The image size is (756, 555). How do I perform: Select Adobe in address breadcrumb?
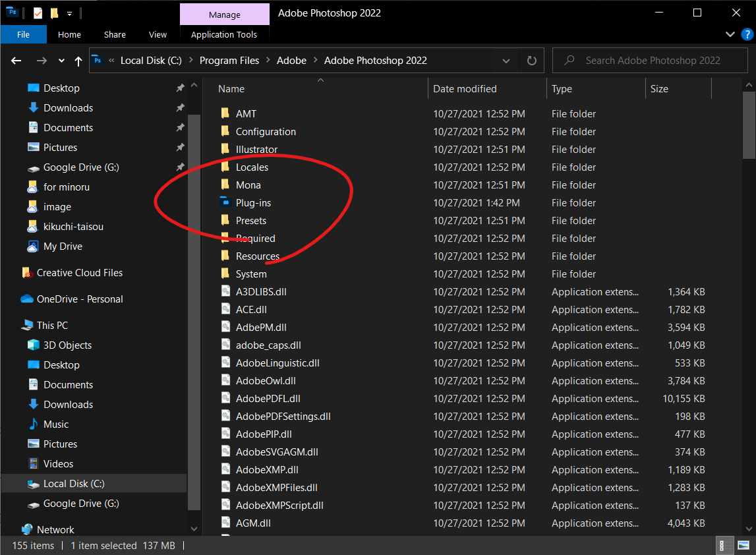(x=291, y=61)
